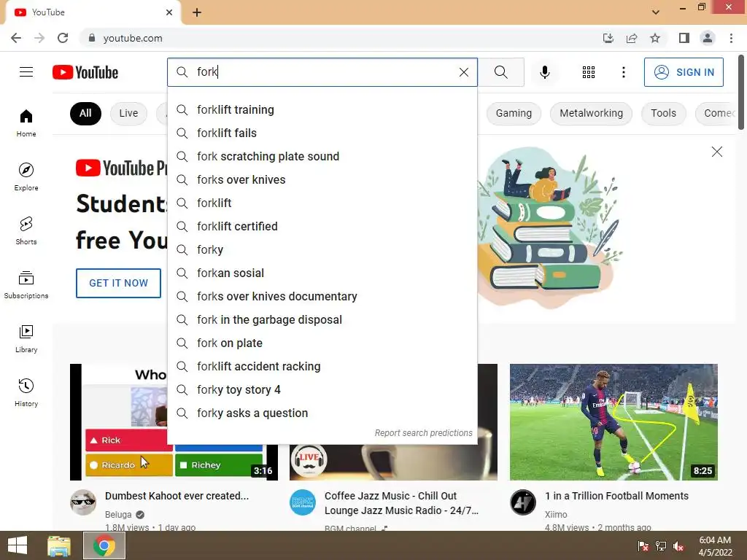Image resolution: width=747 pixels, height=560 pixels.
Task: Open Subscriptions in the sidebar
Action: tap(26, 284)
